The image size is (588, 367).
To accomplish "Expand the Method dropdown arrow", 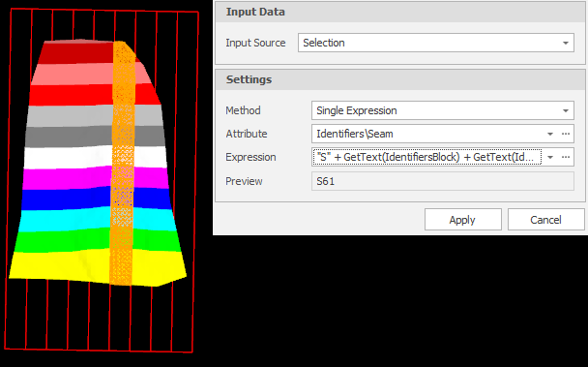I will (566, 110).
